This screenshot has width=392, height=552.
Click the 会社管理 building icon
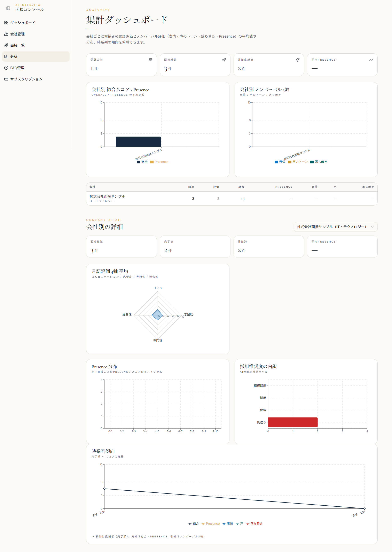click(x=6, y=34)
